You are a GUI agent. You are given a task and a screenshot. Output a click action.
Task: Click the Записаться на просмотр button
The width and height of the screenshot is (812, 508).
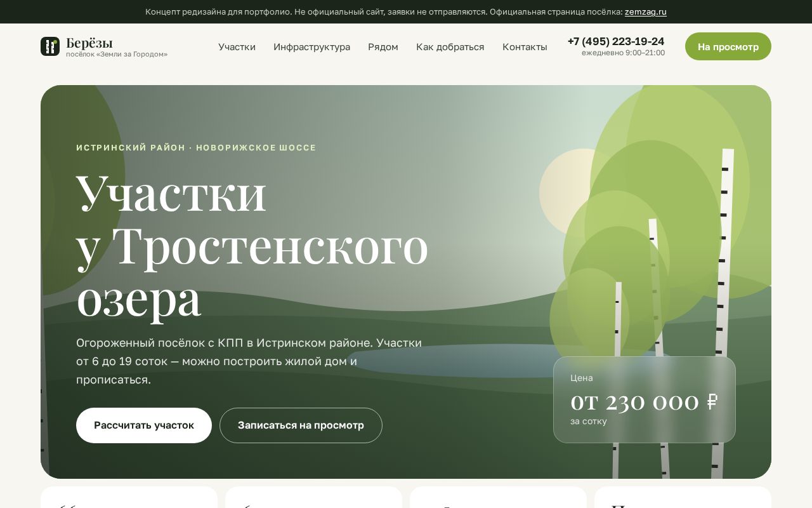[x=301, y=425]
